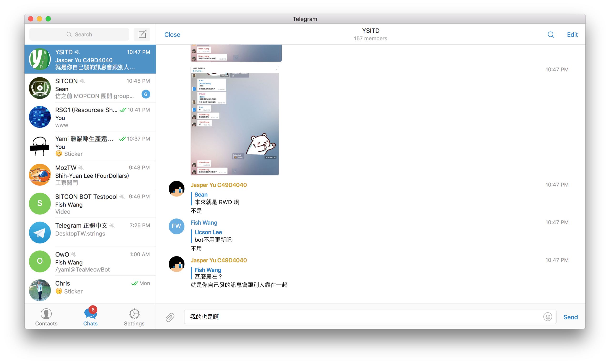
Task: Close the current YSITD chat
Action: pos(172,35)
